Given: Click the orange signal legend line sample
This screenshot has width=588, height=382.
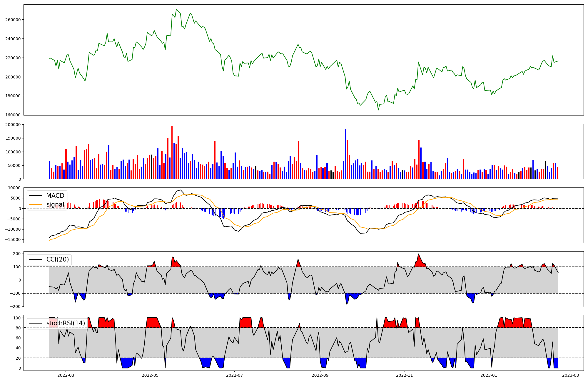Looking at the screenshot, I should pyautogui.click(x=36, y=205).
